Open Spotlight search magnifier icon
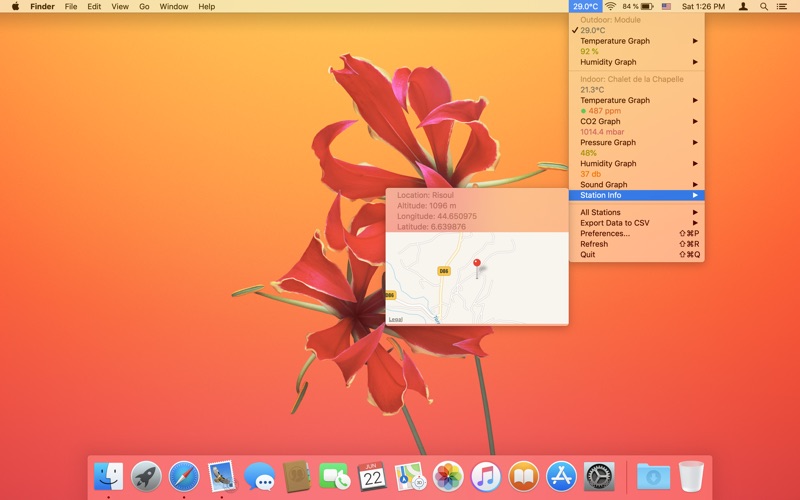This screenshot has width=800, height=500. tap(764, 6)
